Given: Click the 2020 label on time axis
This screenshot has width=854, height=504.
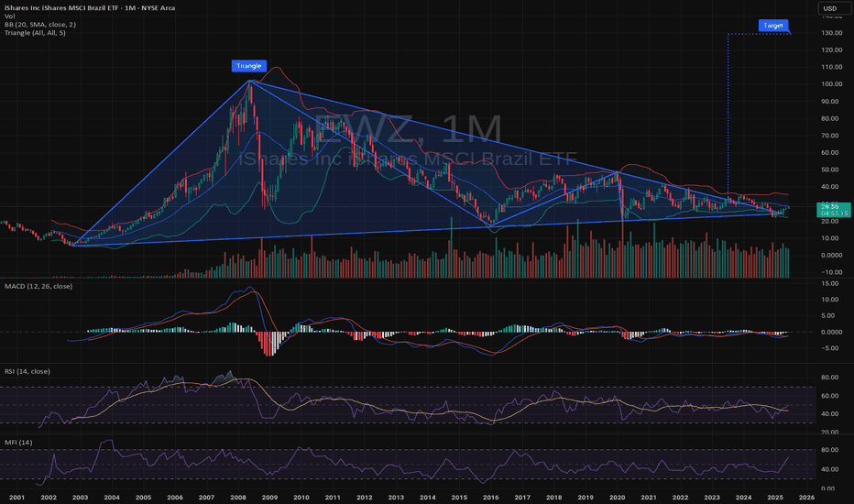Looking at the screenshot, I should pyautogui.click(x=617, y=498).
